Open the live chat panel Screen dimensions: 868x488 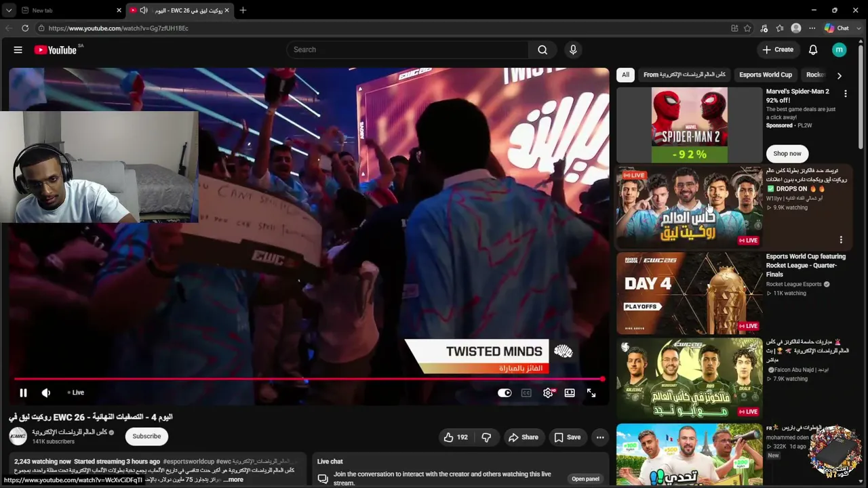pos(585,479)
